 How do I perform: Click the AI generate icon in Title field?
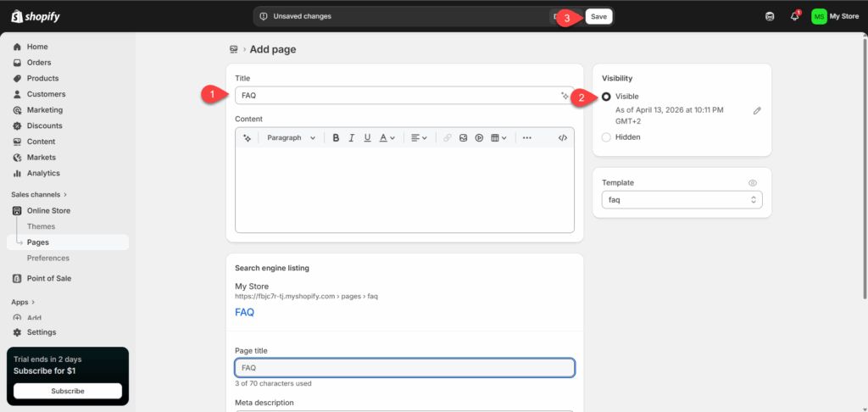coord(565,96)
